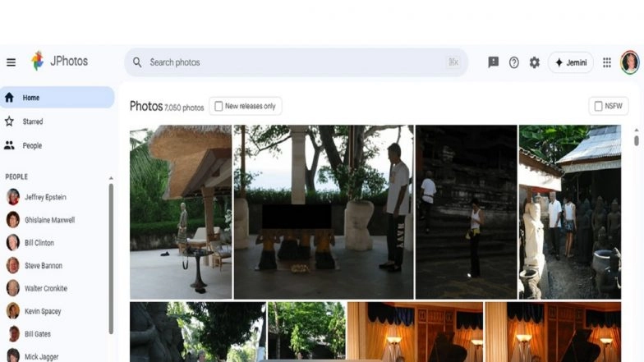The width and height of the screenshot is (644, 362).
Task: Select Walter Cronkite in the people list
Action: point(46,289)
